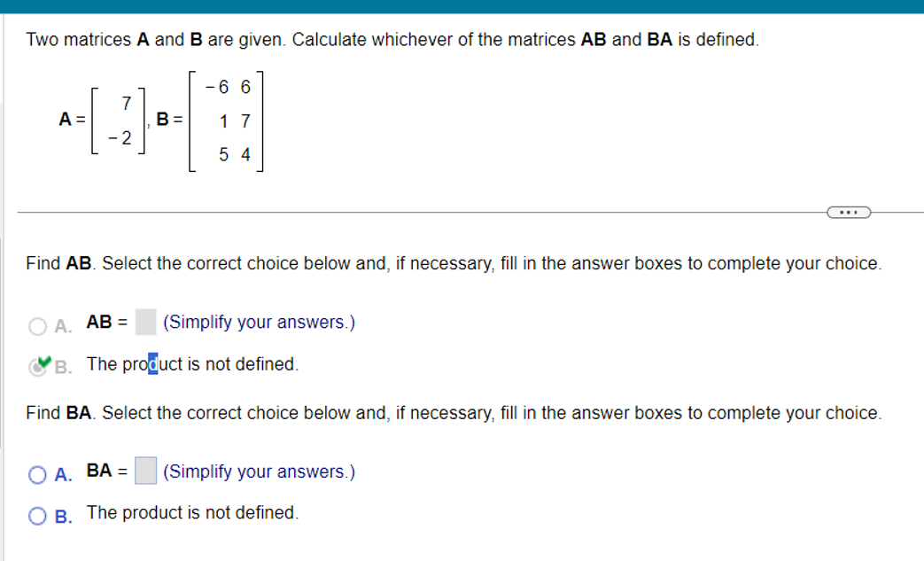
Task: Open the ellipsis more-options menu
Action: (x=849, y=212)
